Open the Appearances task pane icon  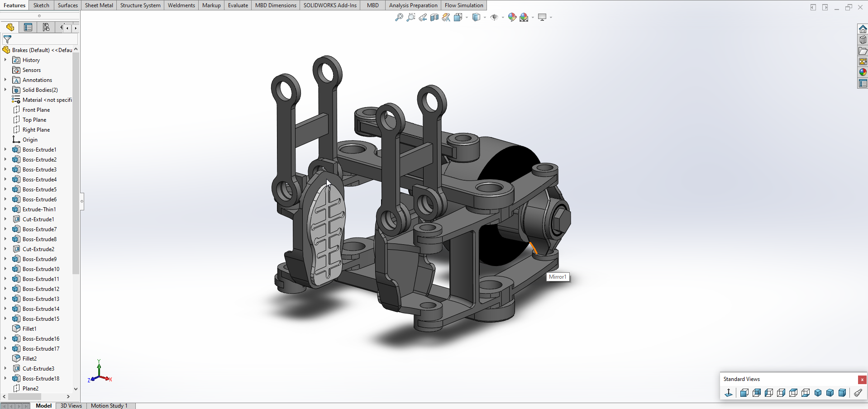pos(863,72)
